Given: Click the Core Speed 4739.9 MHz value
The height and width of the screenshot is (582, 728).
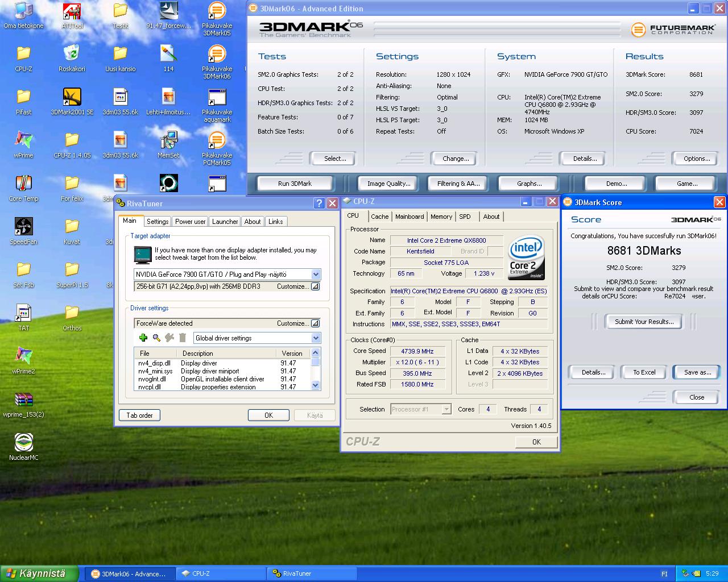Looking at the screenshot, I should [417, 351].
